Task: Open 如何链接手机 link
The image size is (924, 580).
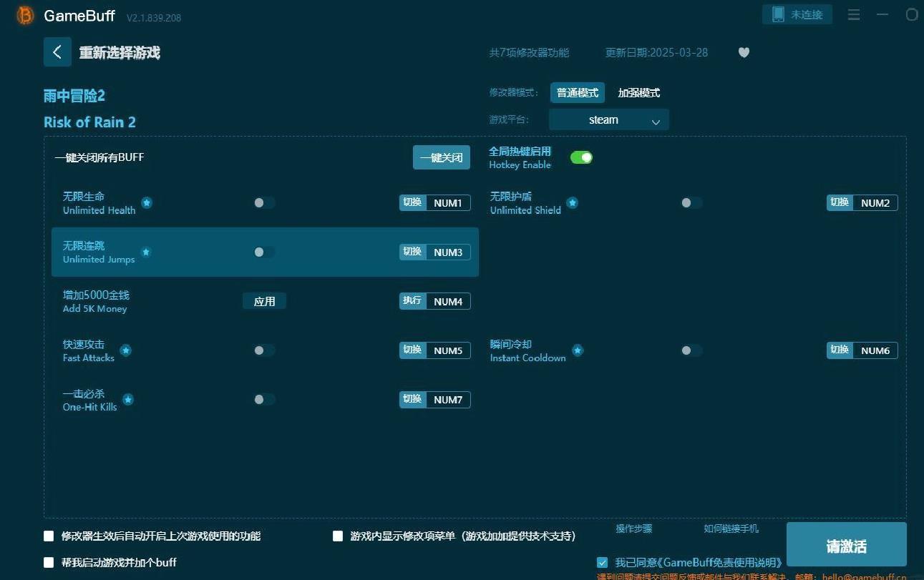Action: point(731,529)
